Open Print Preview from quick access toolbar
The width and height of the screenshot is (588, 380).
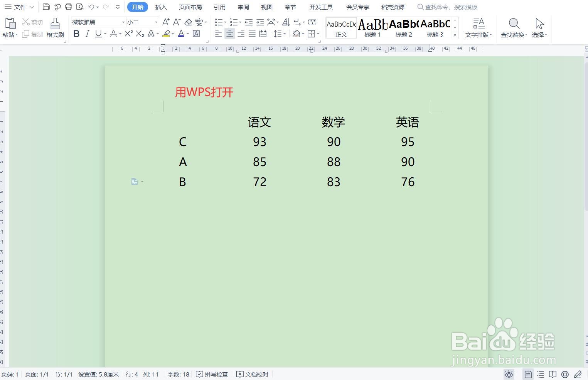click(80, 7)
